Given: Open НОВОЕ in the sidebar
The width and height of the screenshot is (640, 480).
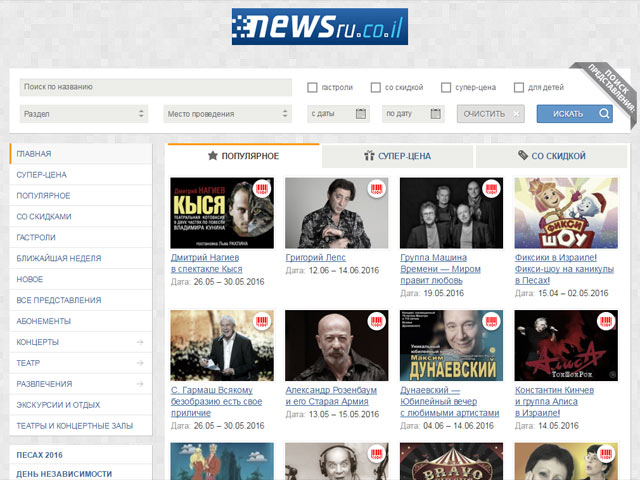Looking at the screenshot, I should pyautogui.click(x=81, y=279).
